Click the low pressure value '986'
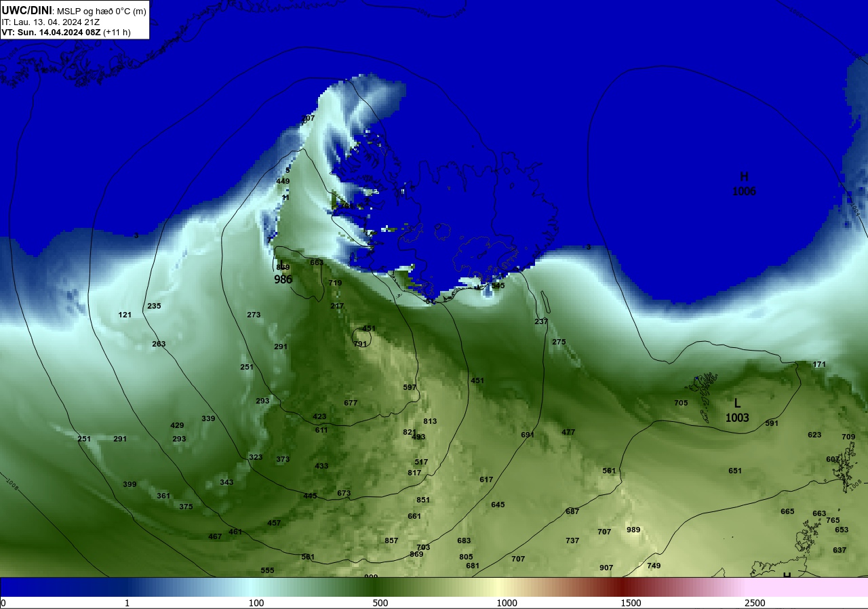This screenshot has height=609, width=868. (x=283, y=279)
